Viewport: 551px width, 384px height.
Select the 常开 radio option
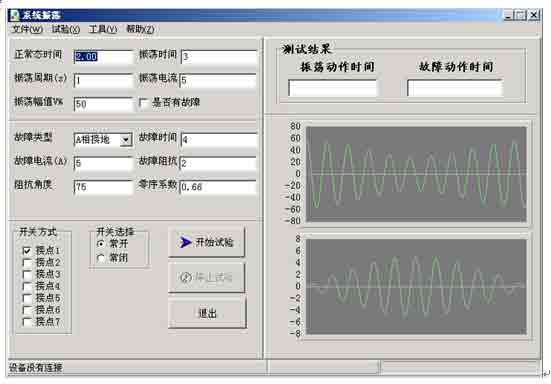pyautogui.click(x=101, y=244)
